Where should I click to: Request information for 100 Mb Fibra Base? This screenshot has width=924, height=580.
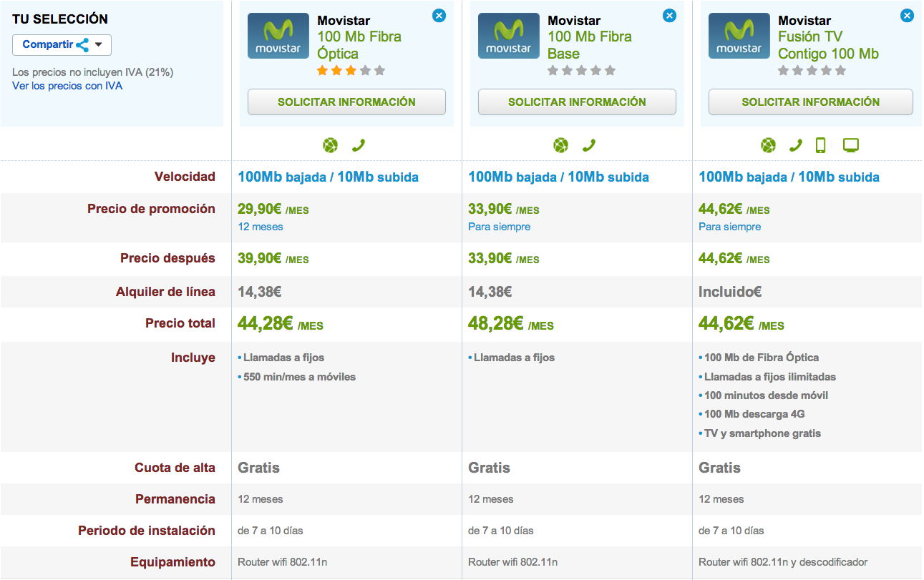pos(577,102)
